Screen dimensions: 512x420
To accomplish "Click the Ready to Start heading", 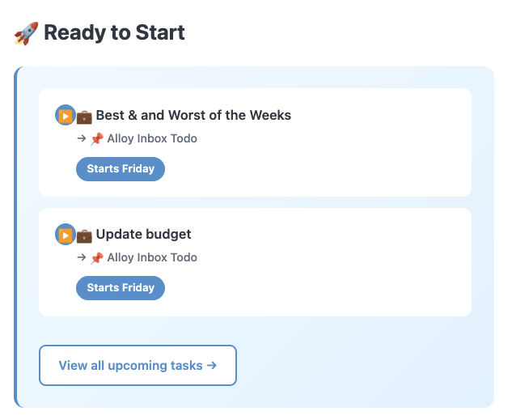I will tap(114, 33).
